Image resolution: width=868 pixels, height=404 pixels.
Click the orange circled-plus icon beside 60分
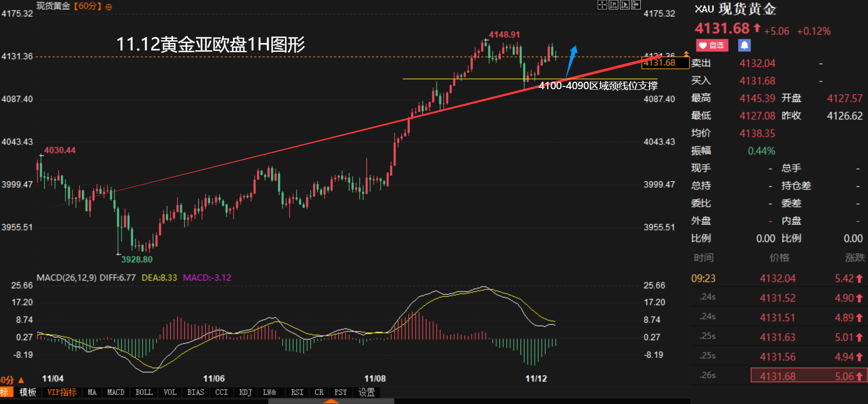tap(109, 7)
